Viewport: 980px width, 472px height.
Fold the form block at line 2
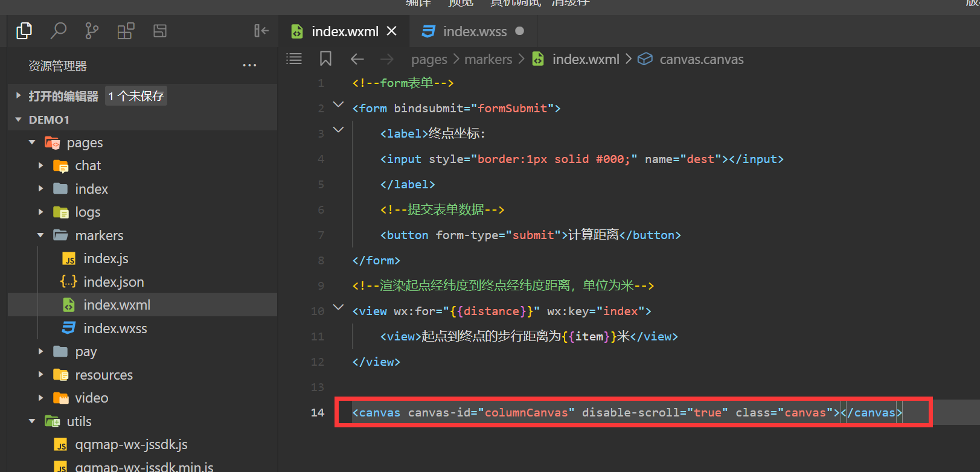(x=339, y=104)
